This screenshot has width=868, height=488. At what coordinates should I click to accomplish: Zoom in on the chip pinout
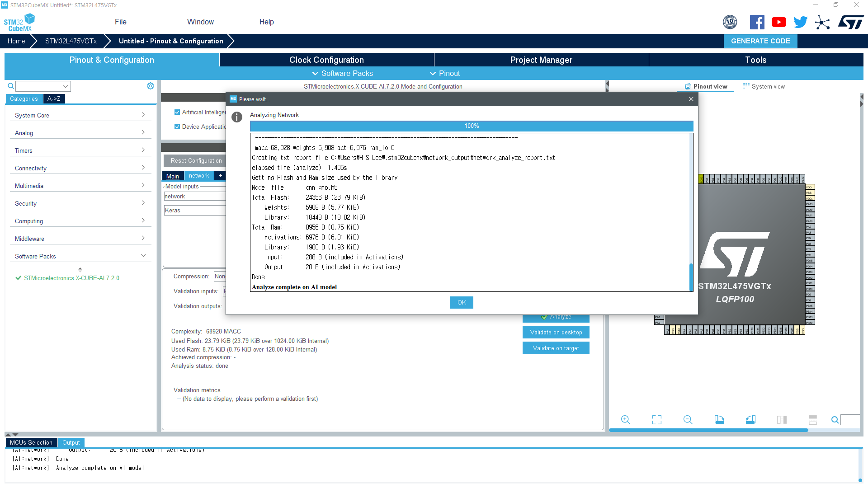pos(626,420)
